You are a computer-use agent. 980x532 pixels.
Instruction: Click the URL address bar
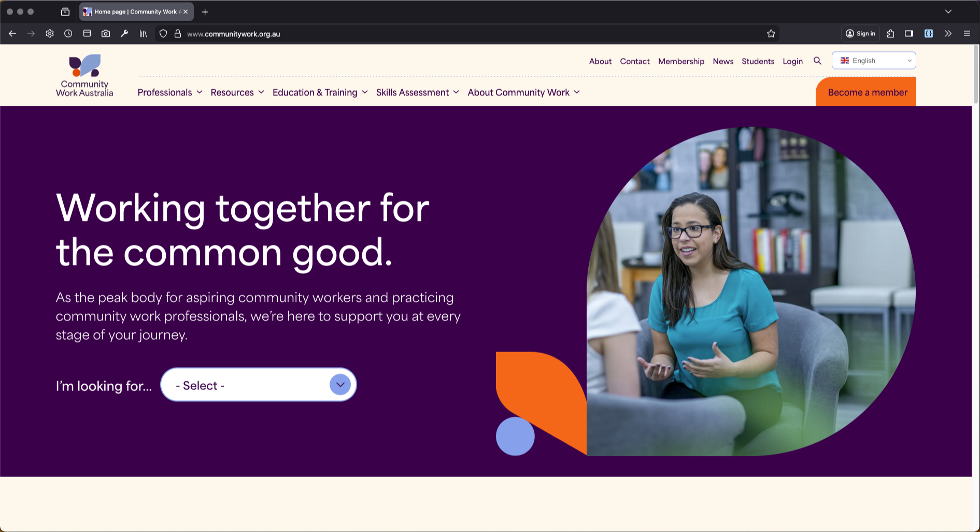coord(466,34)
